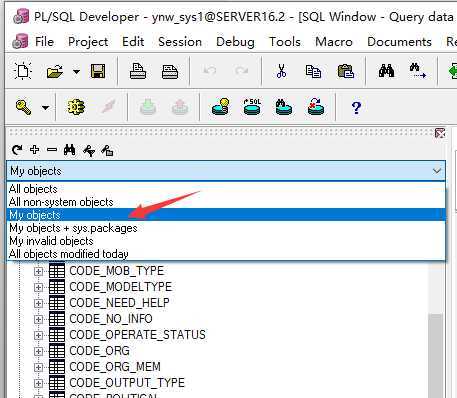Expand the CODE_OPERATE_STATUS table node

click(x=38, y=335)
